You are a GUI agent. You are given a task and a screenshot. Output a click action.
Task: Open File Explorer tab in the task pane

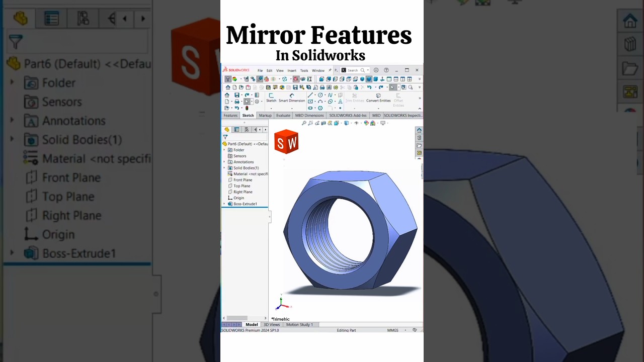[419, 145]
